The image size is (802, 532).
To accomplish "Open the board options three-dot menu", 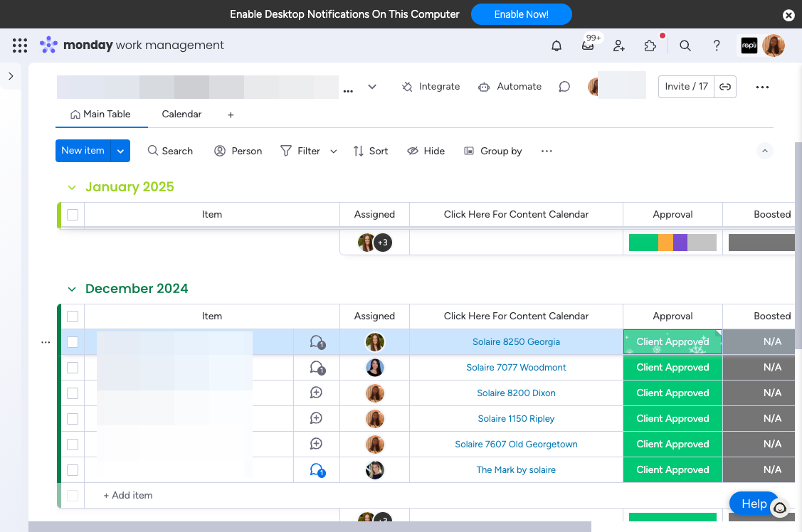I will coord(762,87).
